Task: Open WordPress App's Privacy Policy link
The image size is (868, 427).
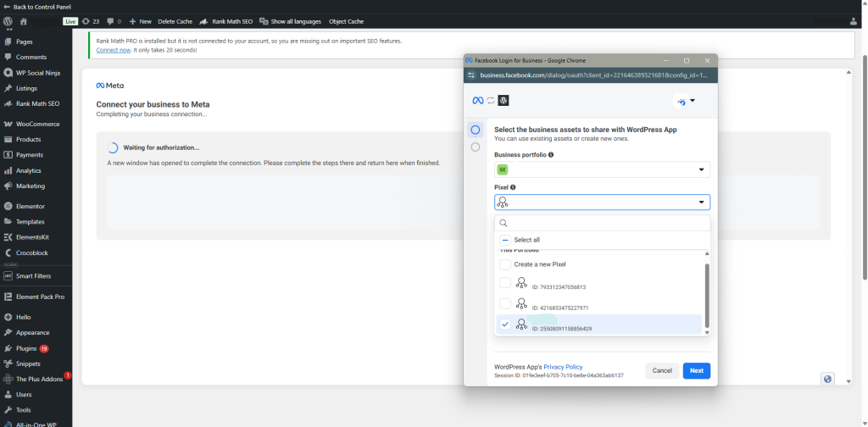Action: 563,367
